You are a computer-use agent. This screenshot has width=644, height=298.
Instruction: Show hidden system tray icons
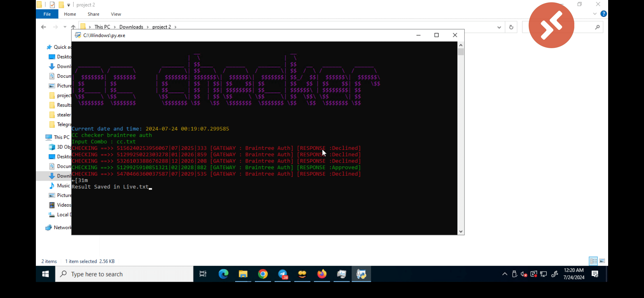click(505, 274)
